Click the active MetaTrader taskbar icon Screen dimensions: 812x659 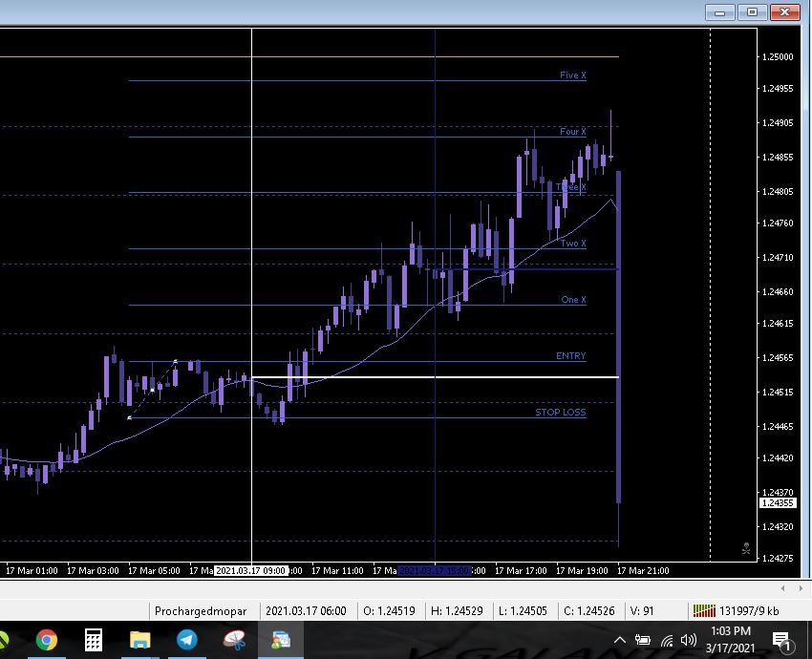point(281,640)
